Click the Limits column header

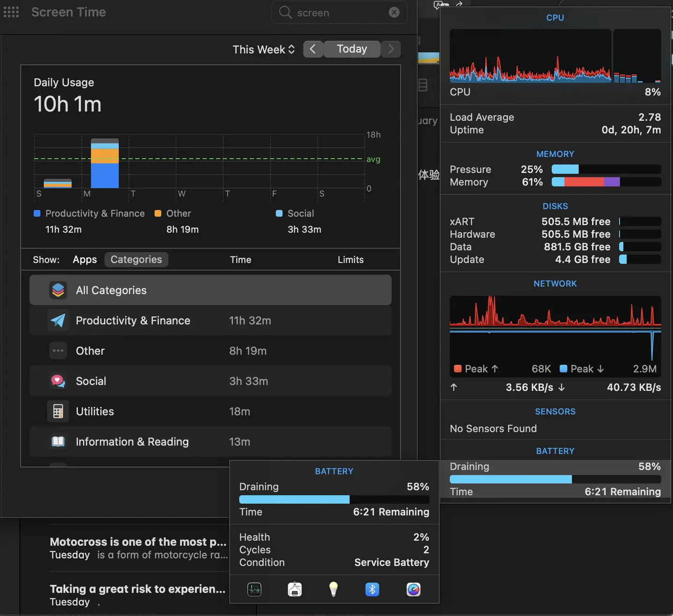[x=351, y=260]
